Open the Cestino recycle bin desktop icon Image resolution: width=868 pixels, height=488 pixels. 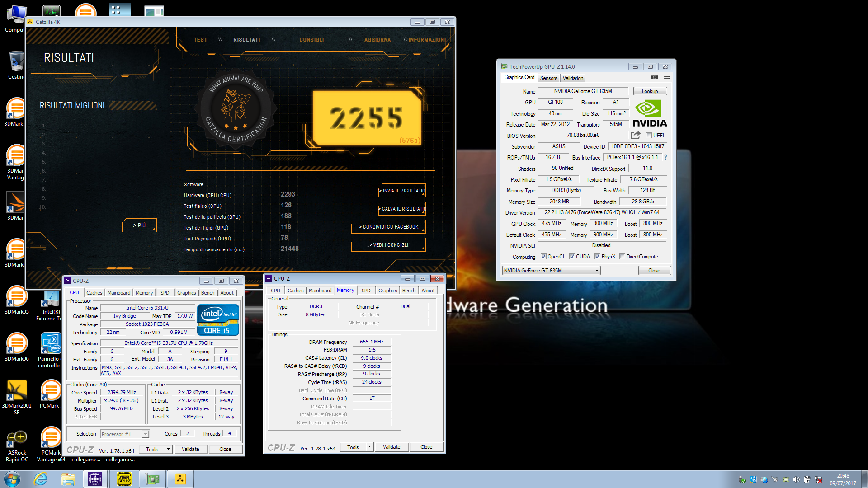point(17,65)
